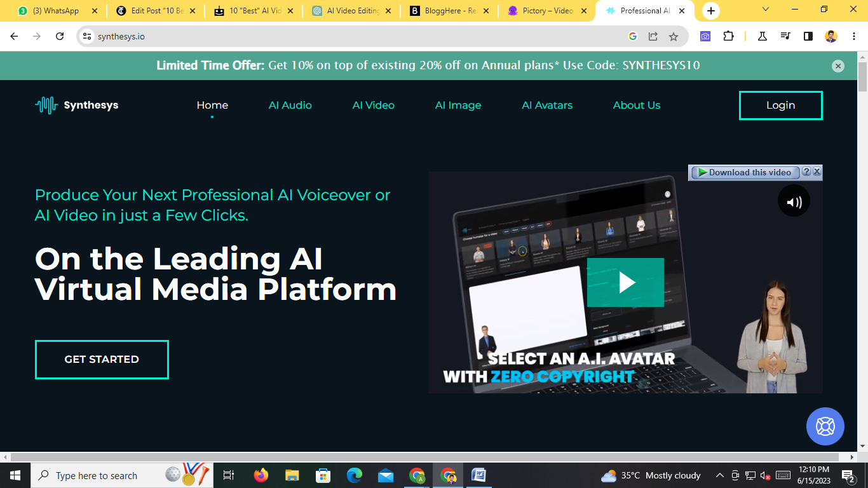Open a new browser tab

pyautogui.click(x=710, y=11)
